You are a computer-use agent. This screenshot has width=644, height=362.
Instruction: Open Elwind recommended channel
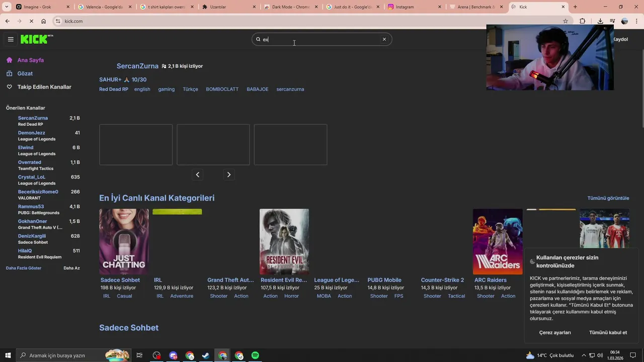click(x=26, y=148)
